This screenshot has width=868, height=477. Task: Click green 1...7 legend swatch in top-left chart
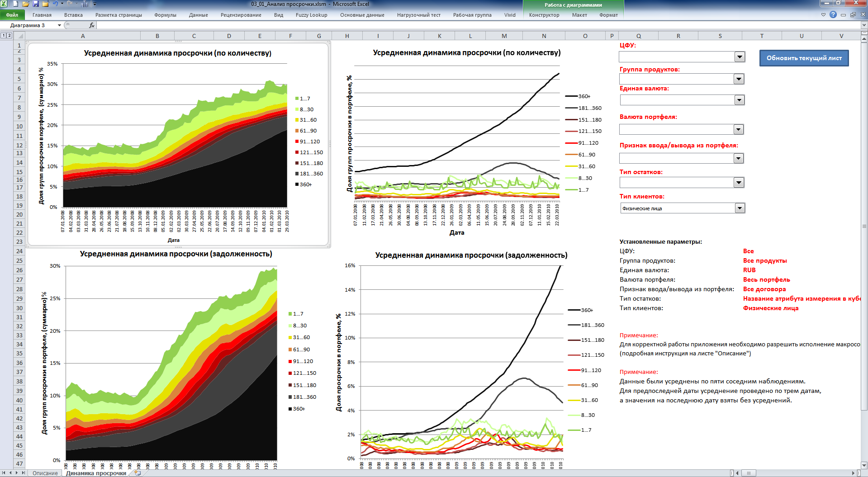coord(297,99)
